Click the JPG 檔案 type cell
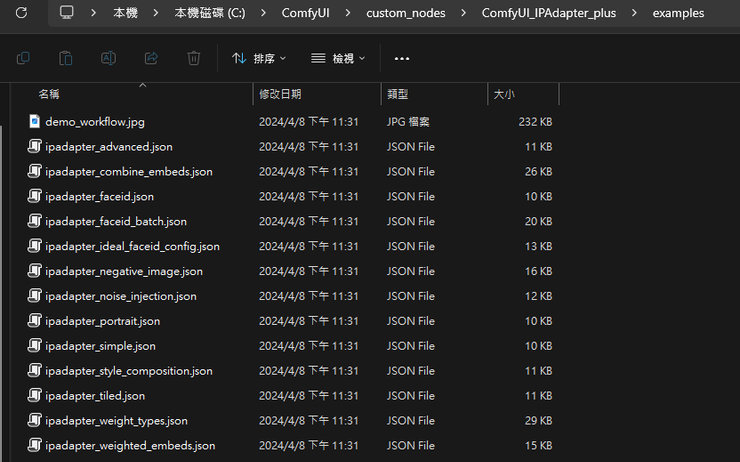This screenshot has height=462, width=740. (x=408, y=122)
